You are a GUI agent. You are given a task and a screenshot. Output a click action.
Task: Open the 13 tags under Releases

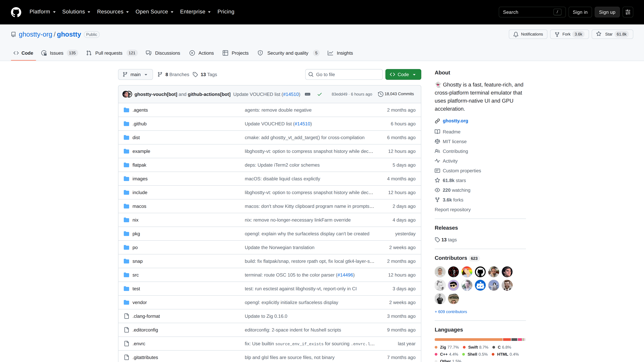(446, 240)
